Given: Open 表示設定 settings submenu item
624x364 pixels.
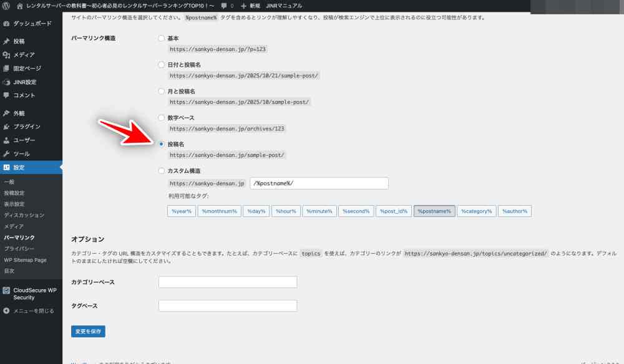Looking at the screenshot, I should coord(14,204).
